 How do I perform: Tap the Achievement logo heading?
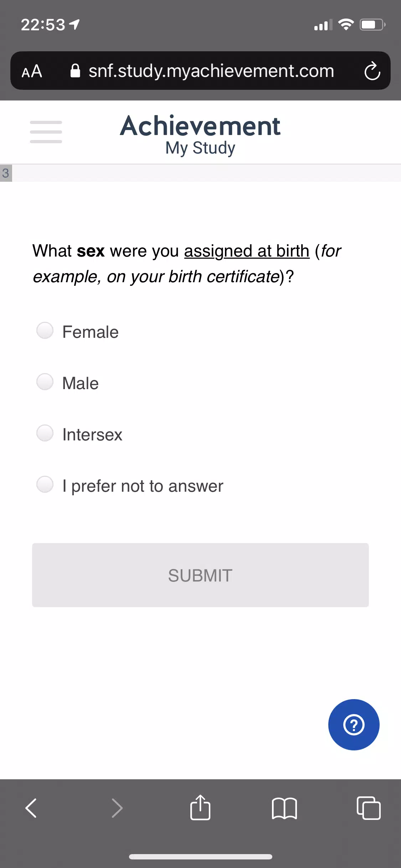200,126
